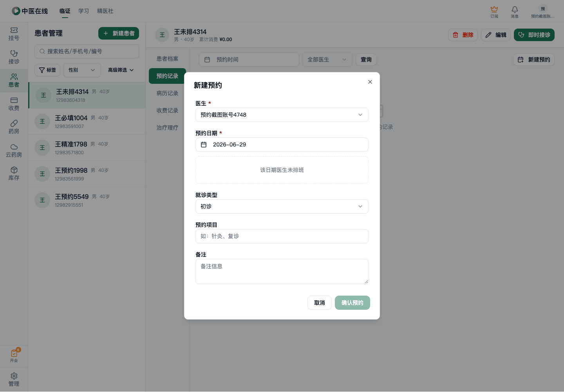Open the 收费记录 tab
Screen dimensions: 564x392
[x=168, y=110]
